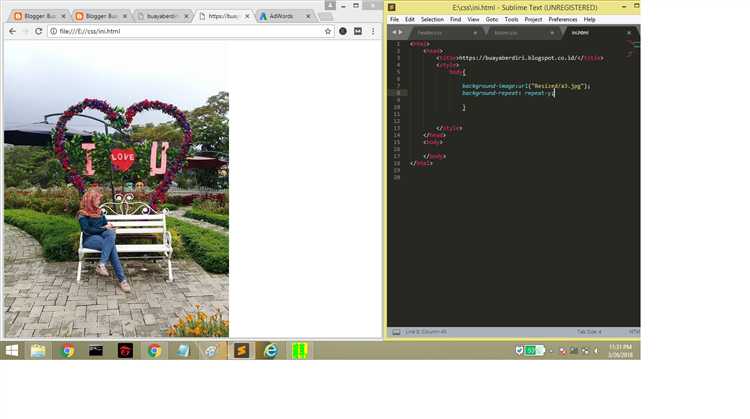This screenshot has width=750, height=419.
Task: Open Internet Explorer from the taskbar
Action: coord(270,350)
